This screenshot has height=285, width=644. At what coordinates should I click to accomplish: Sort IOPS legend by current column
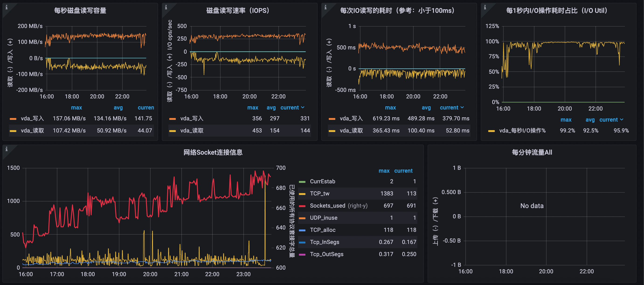click(x=290, y=108)
